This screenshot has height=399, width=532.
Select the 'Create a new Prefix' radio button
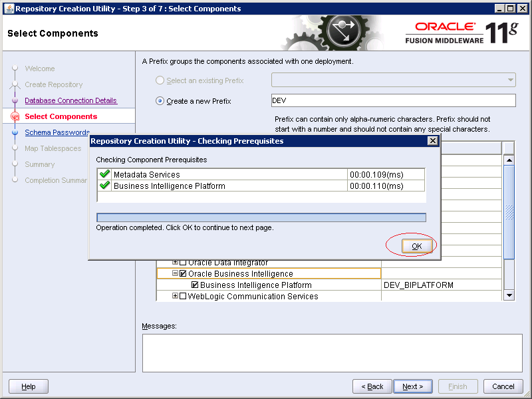click(x=160, y=101)
